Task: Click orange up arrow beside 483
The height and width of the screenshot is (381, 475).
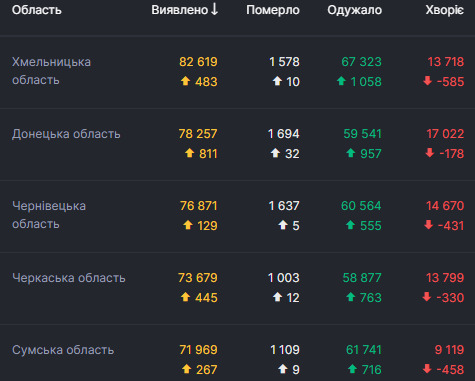Action: [185, 81]
